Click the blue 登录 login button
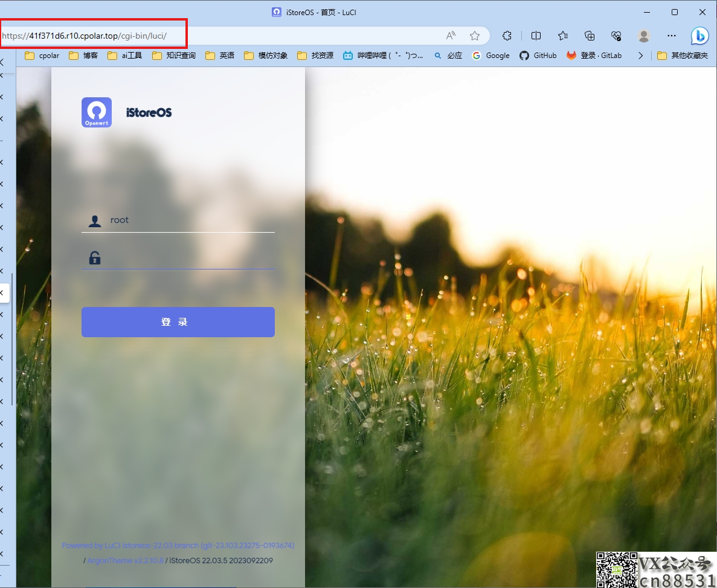Viewport: 717px width, 588px height. (x=178, y=321)
